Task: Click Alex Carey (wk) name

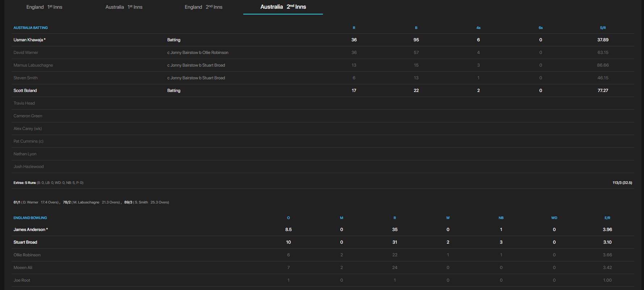Action: click(28, 129)
